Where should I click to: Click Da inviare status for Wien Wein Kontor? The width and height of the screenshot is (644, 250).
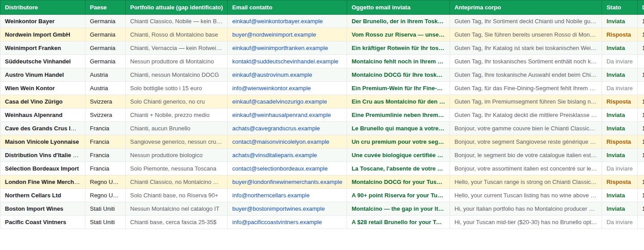pyautogui.click(x=619, y=88)
